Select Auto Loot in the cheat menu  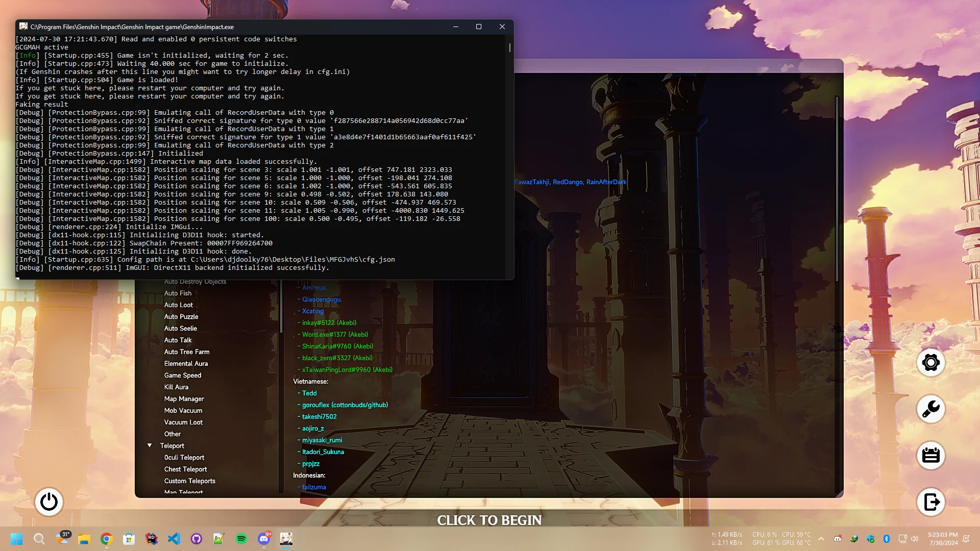pos(178,305)
